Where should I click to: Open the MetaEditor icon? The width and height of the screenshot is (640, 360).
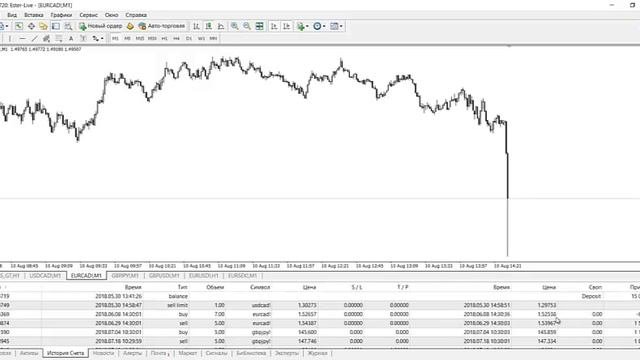coord(130,26)
